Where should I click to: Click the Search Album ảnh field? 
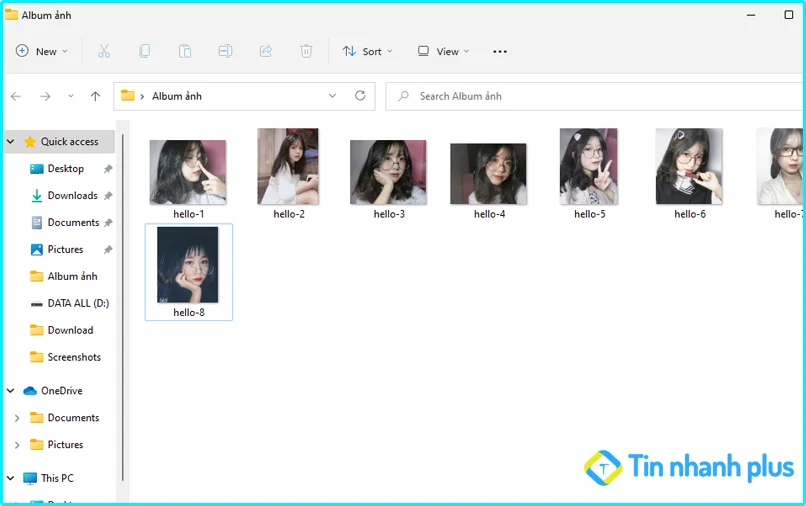595,96
